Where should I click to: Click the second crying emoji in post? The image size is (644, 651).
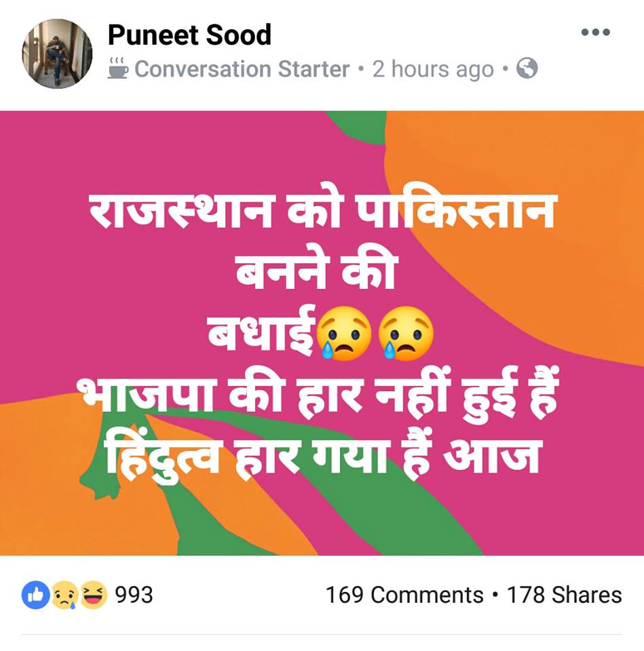pos(406,334)
